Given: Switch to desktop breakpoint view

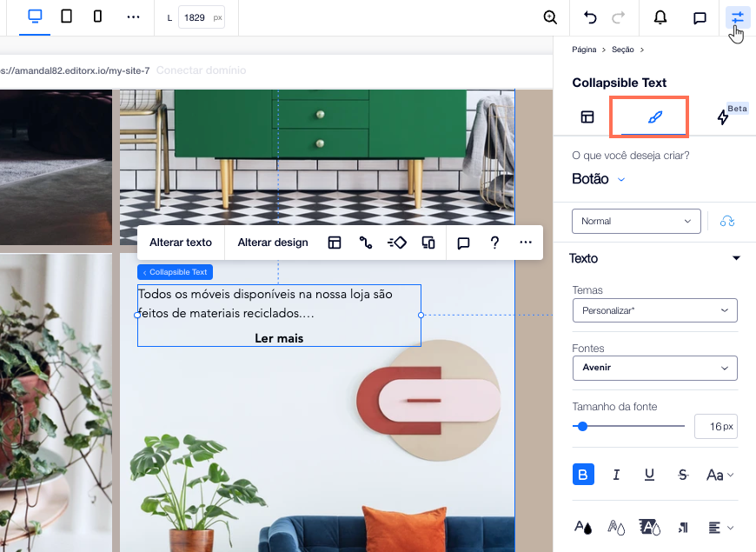Looking at the screenshot, I should (35, 17).
